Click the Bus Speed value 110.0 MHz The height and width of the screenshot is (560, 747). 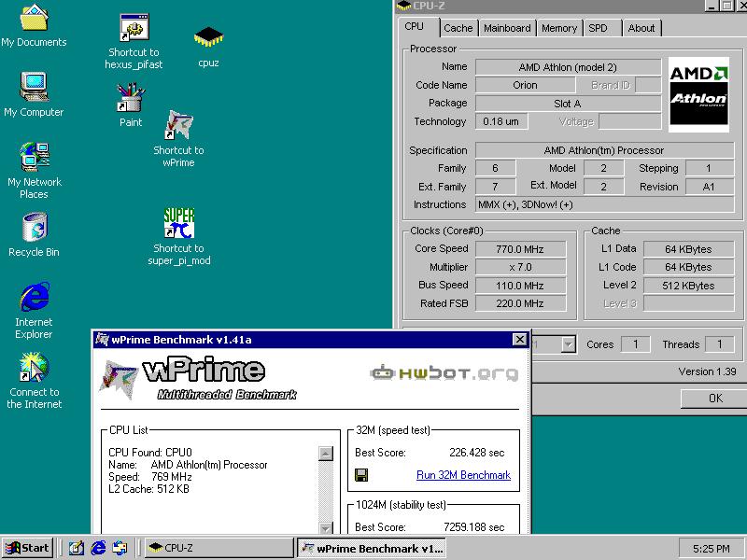pyautogui.click(x=520, y=286)
